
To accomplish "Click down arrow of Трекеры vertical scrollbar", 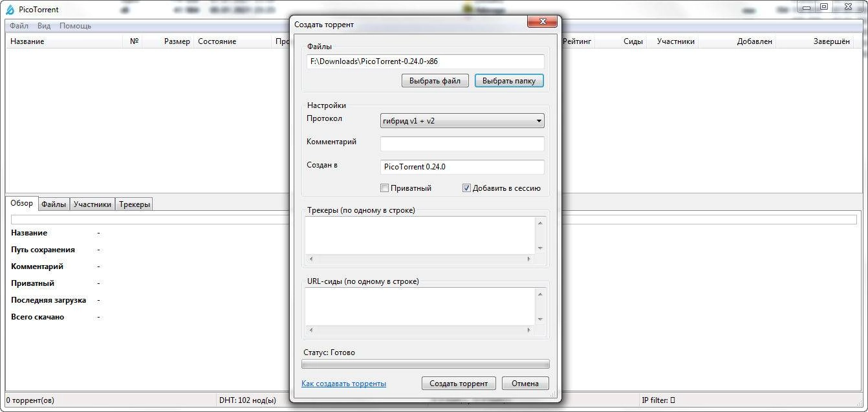I will pos(540,248).
